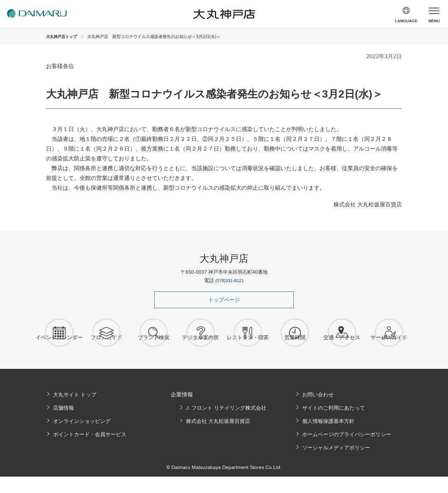Click the copyright notice text
This screenshot has width=448, height=493.
coord(224,467)
